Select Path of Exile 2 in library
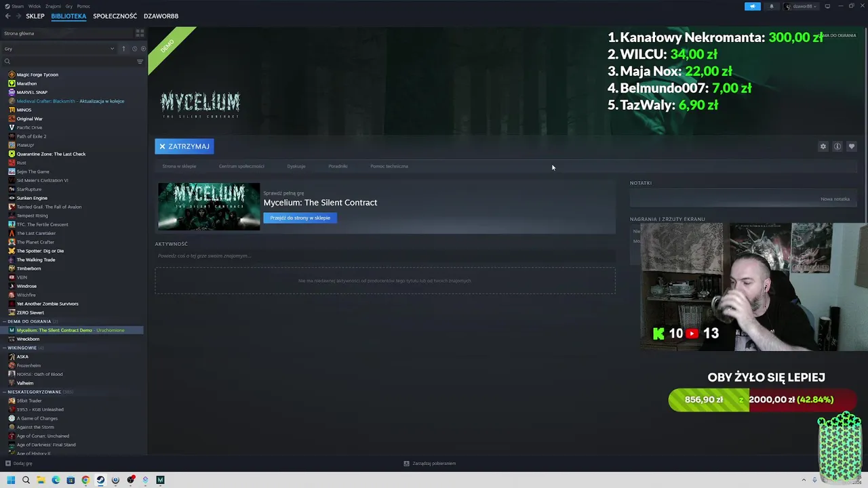This screenshot has height=488, width=868. coord(31,136)
